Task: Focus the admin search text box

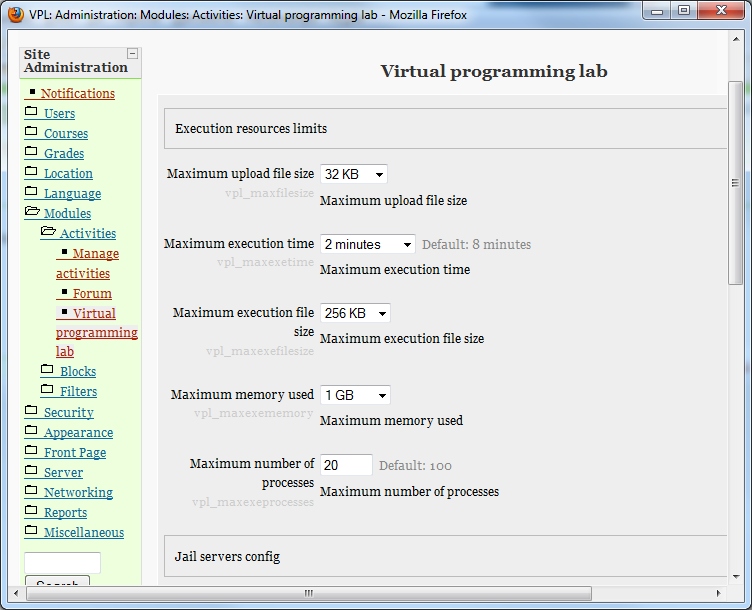Action: tap(62, 563)
